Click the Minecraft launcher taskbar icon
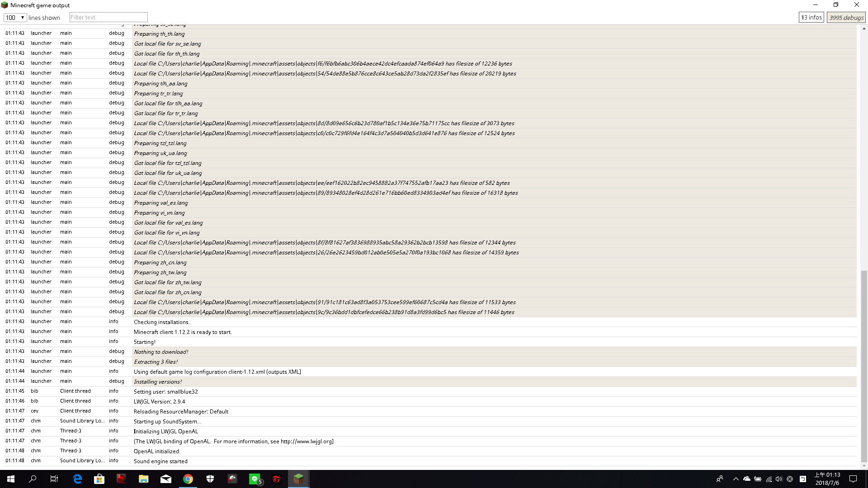This screenshot has height=488, width=868. tap(298, 479)
